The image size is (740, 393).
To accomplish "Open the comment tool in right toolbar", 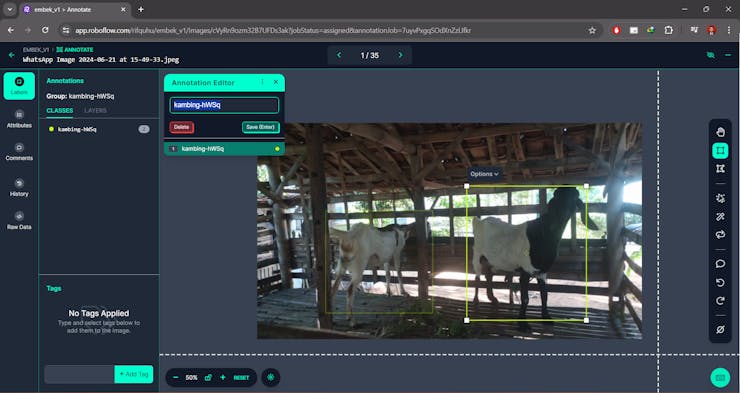I will coord(720,264).
